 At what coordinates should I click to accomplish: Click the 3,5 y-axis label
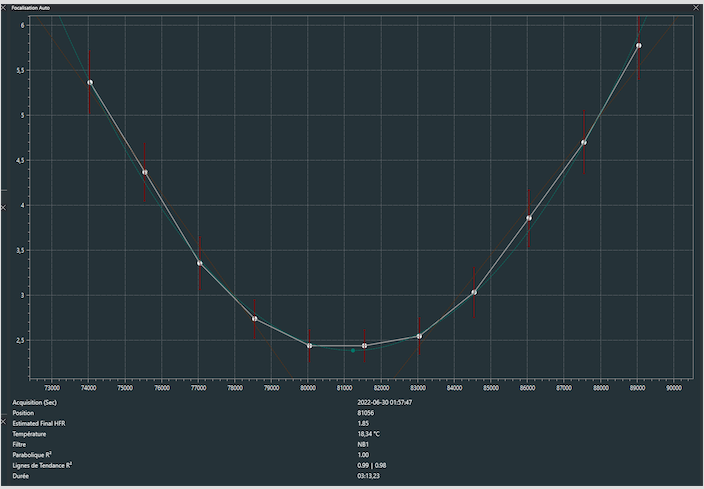(x=20, y=251)
